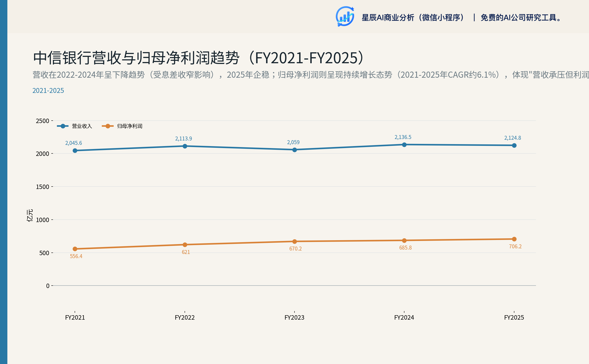The width and height of the screenshot is (589, 364).
Task: Click the FY2021 x-axis label
Action: click(75, 317)
